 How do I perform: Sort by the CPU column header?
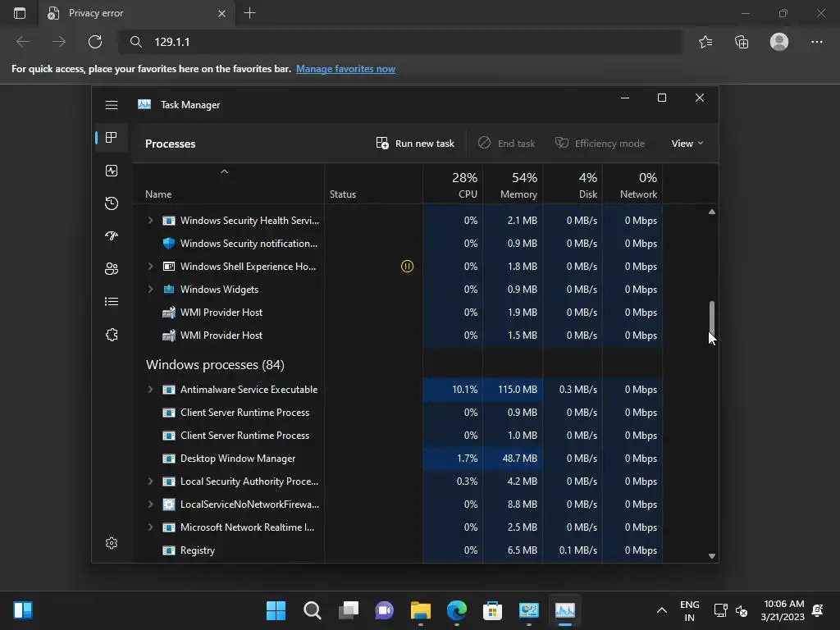[x=453, y=184]
